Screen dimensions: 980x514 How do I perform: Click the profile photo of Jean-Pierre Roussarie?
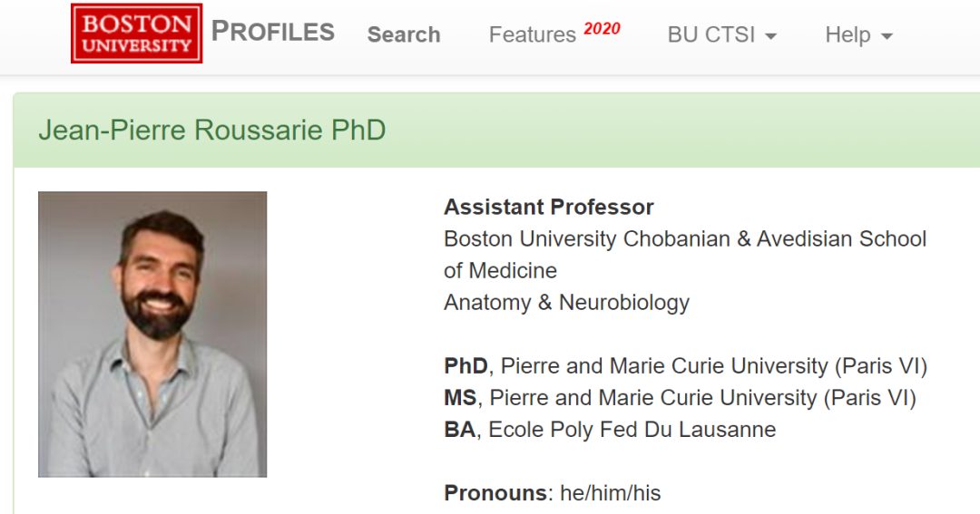point(152,335)
